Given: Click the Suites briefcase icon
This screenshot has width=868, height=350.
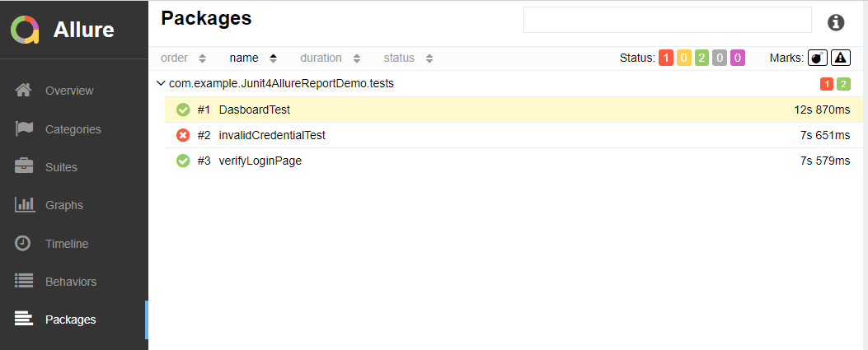Looking at the screenshot, I should pyautogui.click(x=24, y=167).
